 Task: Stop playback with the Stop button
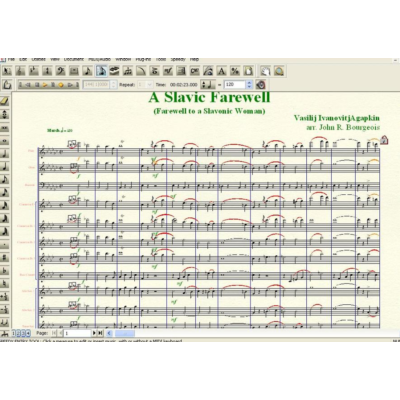[37, 85]
